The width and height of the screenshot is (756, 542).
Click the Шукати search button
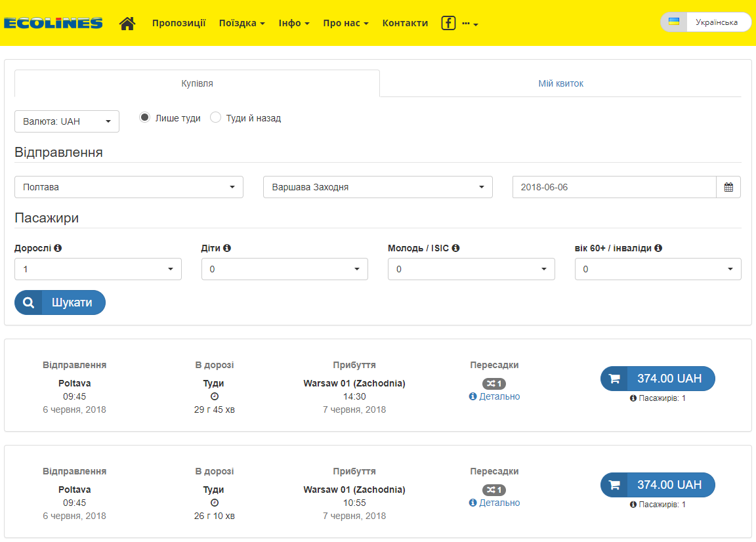(60, 302)
